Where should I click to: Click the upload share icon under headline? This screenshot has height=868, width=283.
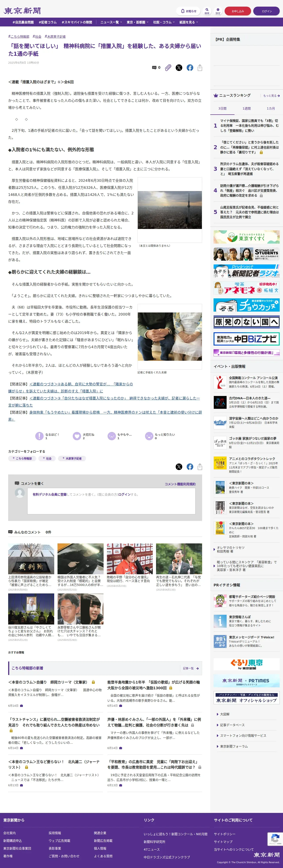pyautogui.click(x=200, y=68)
